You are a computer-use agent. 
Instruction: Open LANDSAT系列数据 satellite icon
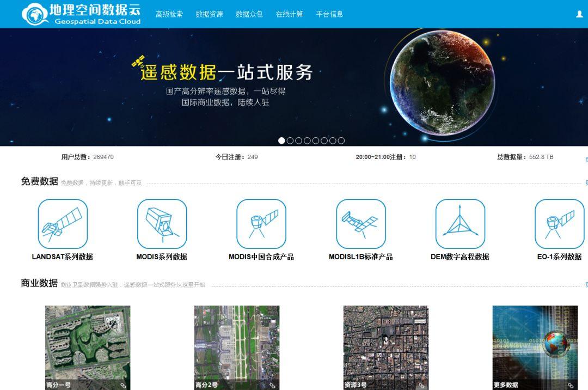(63, 224)
